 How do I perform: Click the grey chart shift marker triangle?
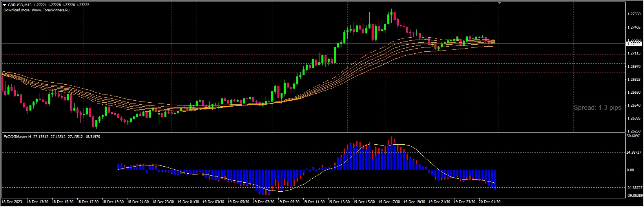tap(500, 3)
